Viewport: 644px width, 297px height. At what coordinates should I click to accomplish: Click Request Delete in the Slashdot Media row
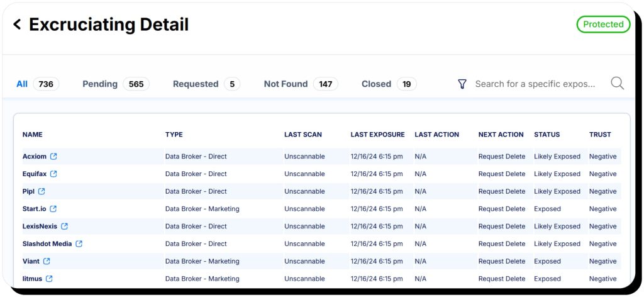coord(502,244)
